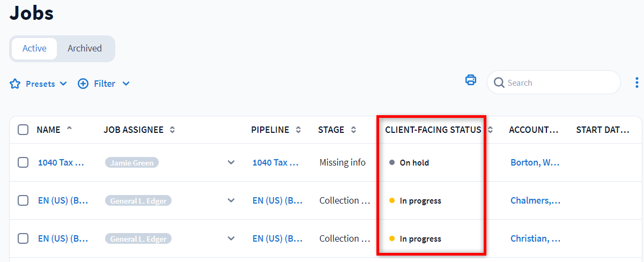This screenshot has height=262, width=644.
Task: Open the Presets dropdown chevron
Action: [x=63, y=84]
